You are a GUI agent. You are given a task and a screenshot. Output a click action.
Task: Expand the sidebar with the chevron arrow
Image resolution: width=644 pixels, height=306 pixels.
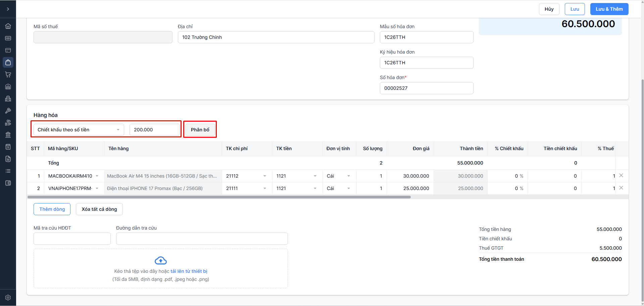click(8, 9)
